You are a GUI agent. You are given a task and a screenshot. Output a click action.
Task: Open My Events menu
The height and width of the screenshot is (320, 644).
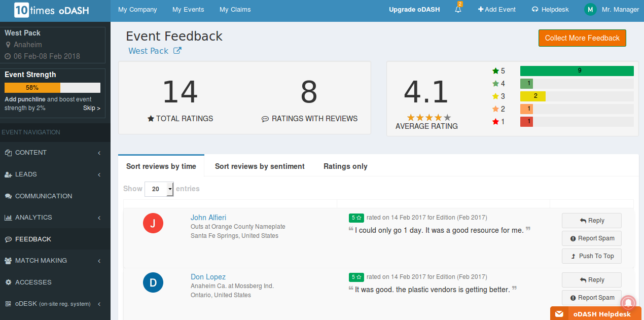click(188, 10)
